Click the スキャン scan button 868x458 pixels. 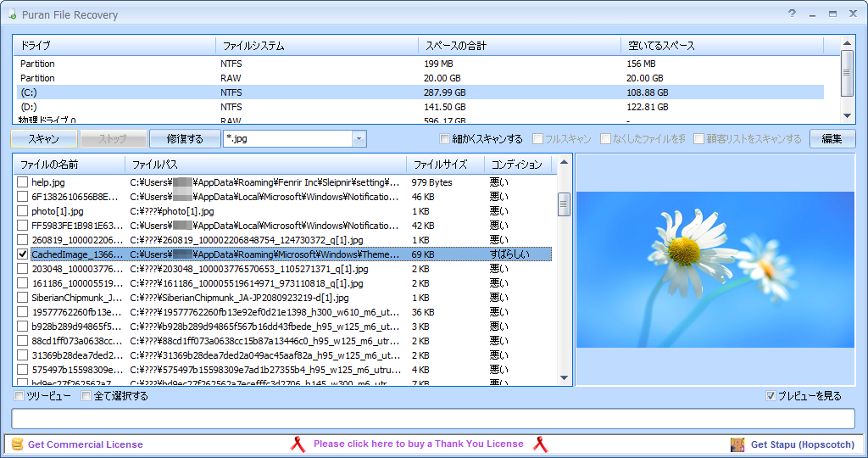point(43,139)
